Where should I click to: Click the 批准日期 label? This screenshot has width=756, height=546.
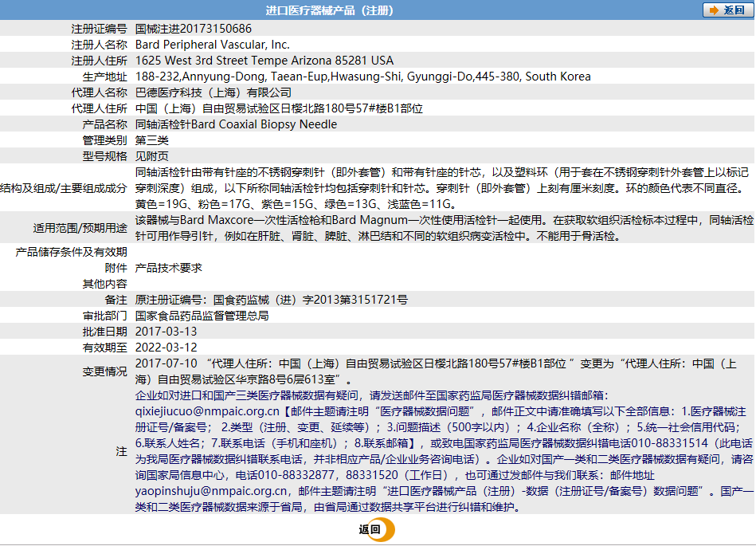pyautogui.click(x=104, y=332)
